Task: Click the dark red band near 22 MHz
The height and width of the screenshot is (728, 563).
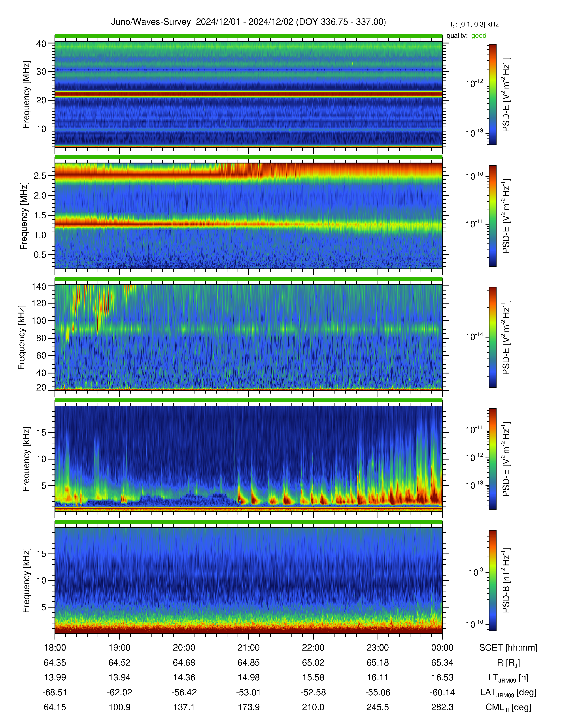Action: click(248, 94)
